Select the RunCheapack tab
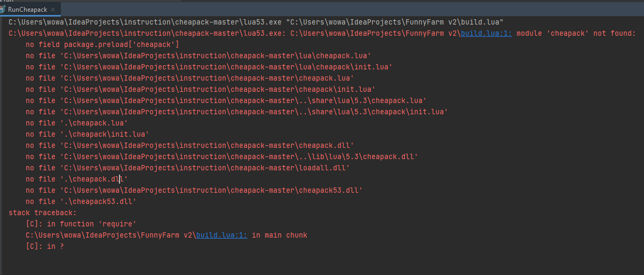The height and width of the screenshot is (275, 644). 27,10
